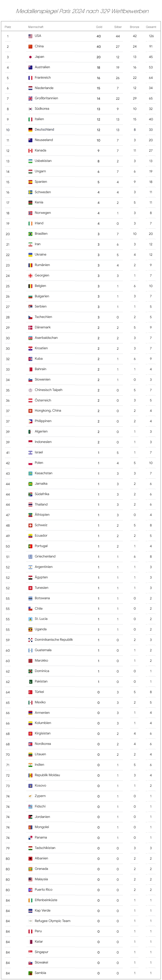The height and width of the screenshot is (980, 162).
Task: Click the flag beside Schweiz
Action: 30,525
